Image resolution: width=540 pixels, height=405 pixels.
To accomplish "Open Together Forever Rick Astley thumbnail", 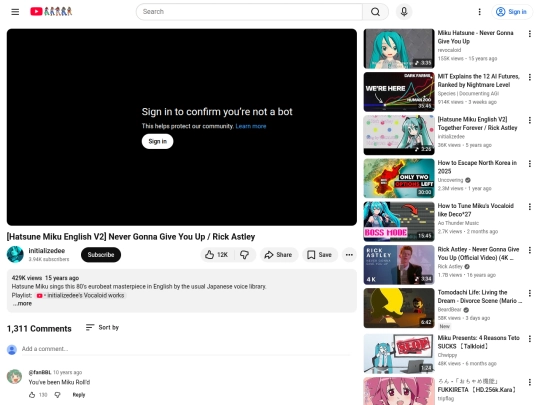I will coord(399,135).
